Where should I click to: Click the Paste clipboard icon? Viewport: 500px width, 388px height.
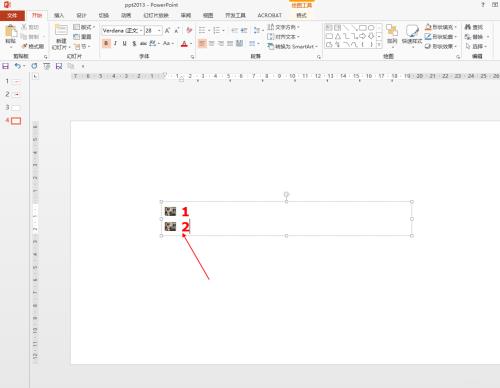click(11, 32)
